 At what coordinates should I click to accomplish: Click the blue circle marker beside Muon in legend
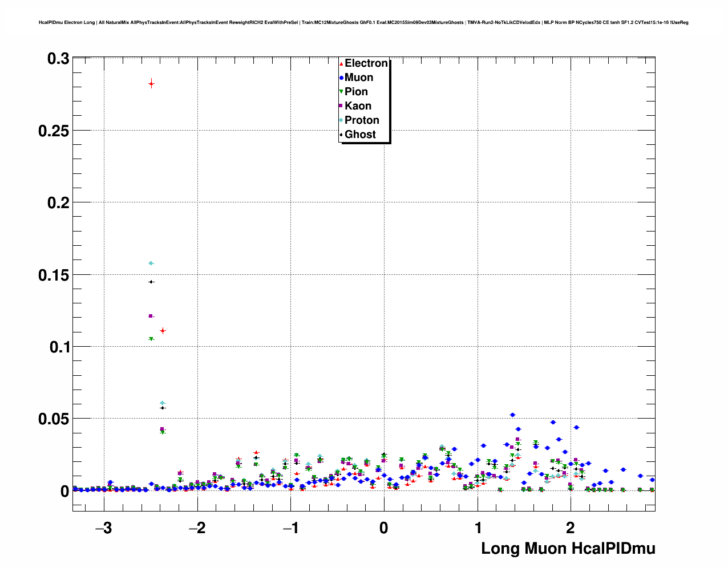[x=341, y=78]
